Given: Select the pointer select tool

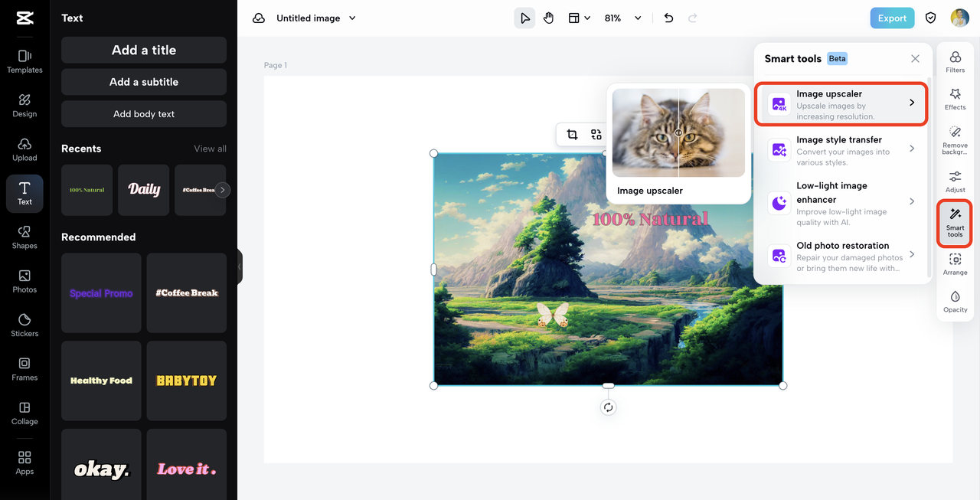Looking at the screenshot, I should [x=524, y=18].
